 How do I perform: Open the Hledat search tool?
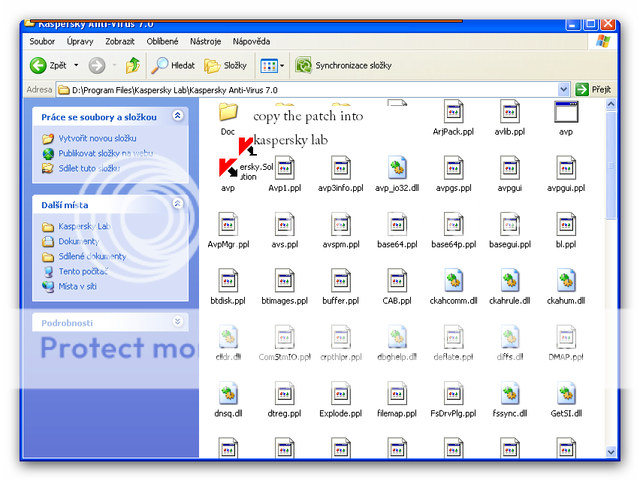coord(173,65)
